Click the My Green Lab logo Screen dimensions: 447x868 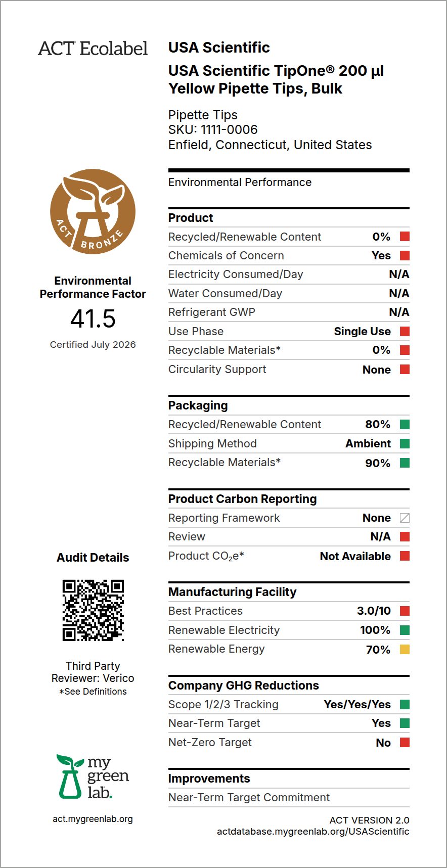pyautogui.click(x=93, y=777)
